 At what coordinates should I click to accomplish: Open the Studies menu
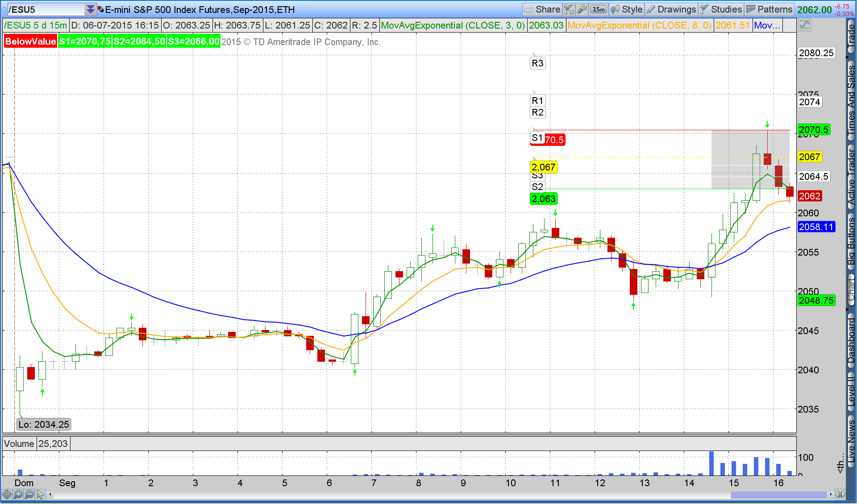[x=721, y=9]
